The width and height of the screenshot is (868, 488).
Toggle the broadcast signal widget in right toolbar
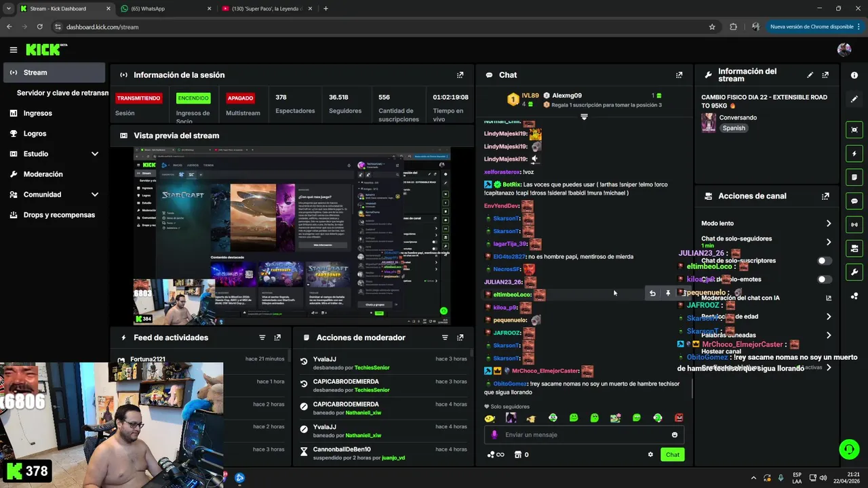[854, 224]
